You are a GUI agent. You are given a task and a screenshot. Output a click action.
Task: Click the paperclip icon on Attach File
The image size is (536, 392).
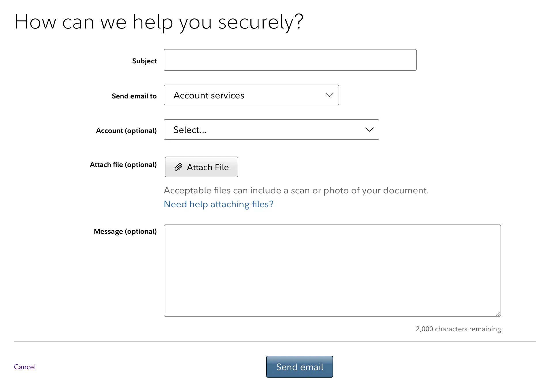[x=178, y=167]
